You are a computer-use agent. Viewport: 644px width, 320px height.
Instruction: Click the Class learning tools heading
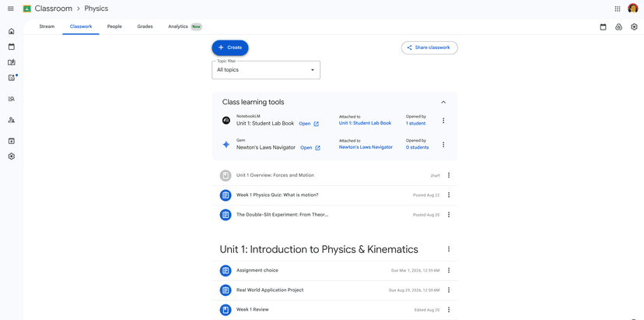[x=253, y=102]
